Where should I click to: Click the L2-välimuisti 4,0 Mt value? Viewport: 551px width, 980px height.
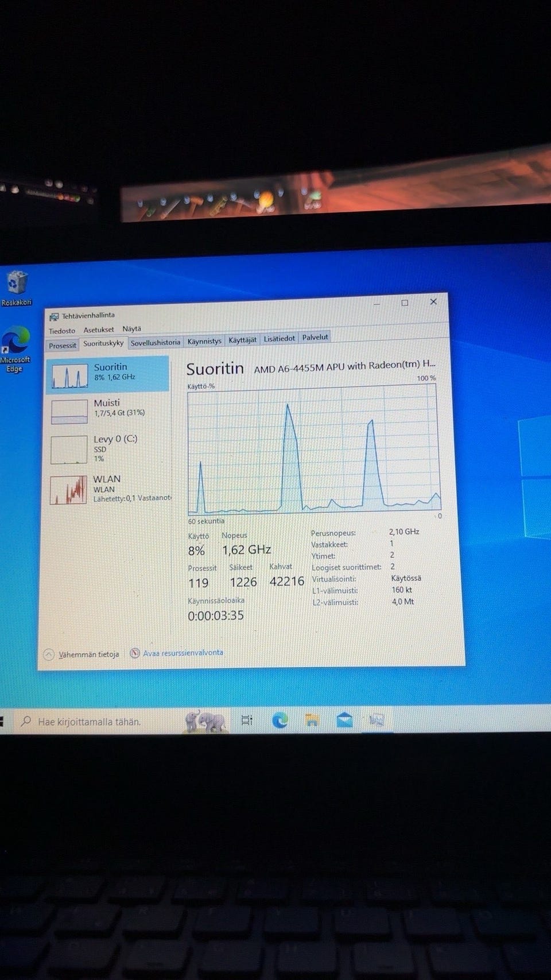pyautogui.click(x=403, y=602)
